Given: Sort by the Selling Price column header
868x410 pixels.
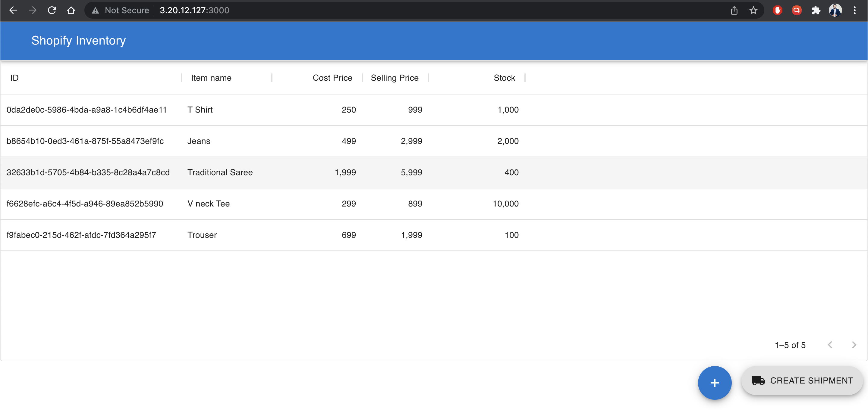Looking at the screenshot, I should coord(395,78).
